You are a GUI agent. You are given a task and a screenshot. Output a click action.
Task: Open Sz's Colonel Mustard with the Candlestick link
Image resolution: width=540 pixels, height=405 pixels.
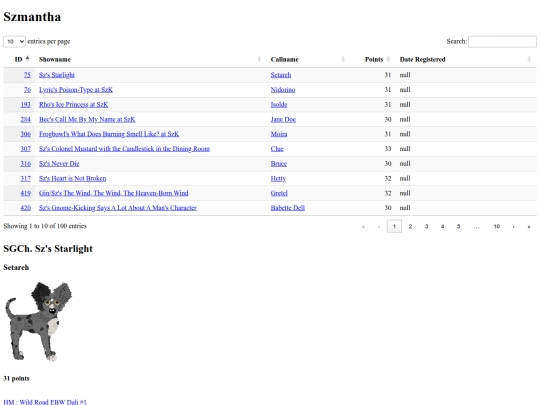tap(124, 149)
